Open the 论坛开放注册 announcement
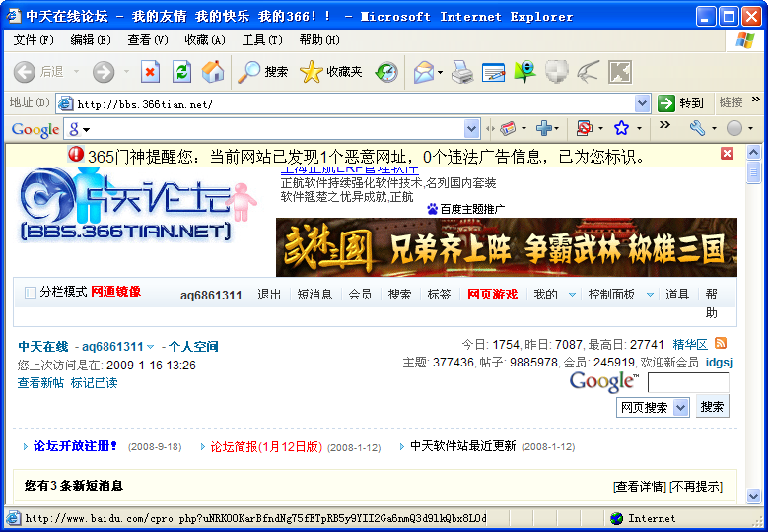Image resolution: width=768 pixels, height=532 pixels. click(75, 446)
